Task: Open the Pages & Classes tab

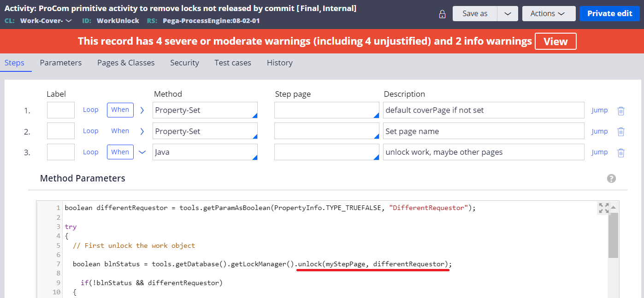Action: click(126, 63)
